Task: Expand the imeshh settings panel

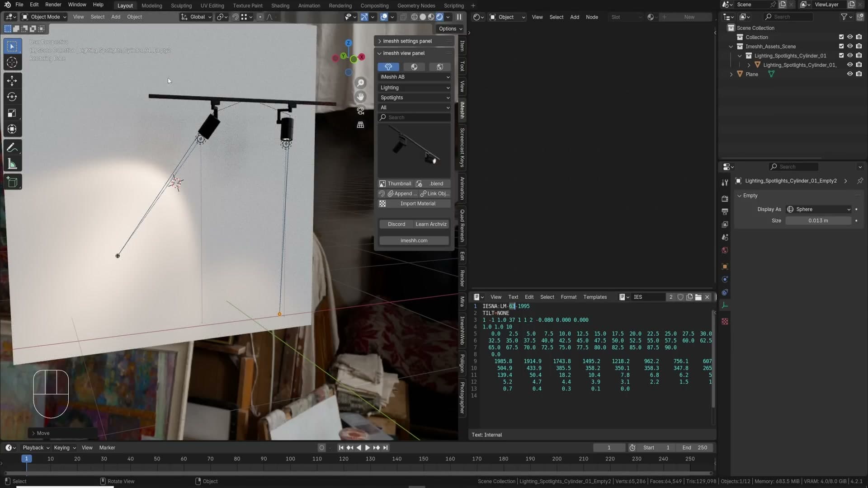Action: [407, 41]
